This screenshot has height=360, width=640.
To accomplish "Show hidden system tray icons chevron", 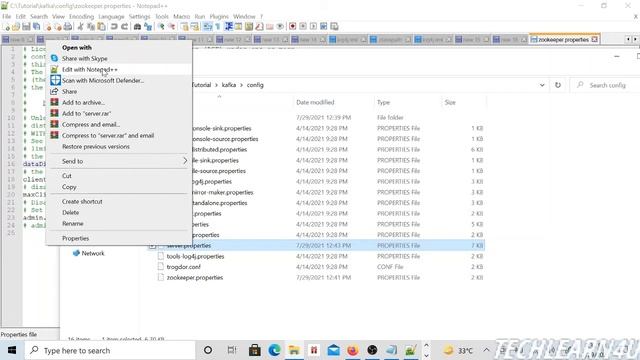I will pos(486,350).
